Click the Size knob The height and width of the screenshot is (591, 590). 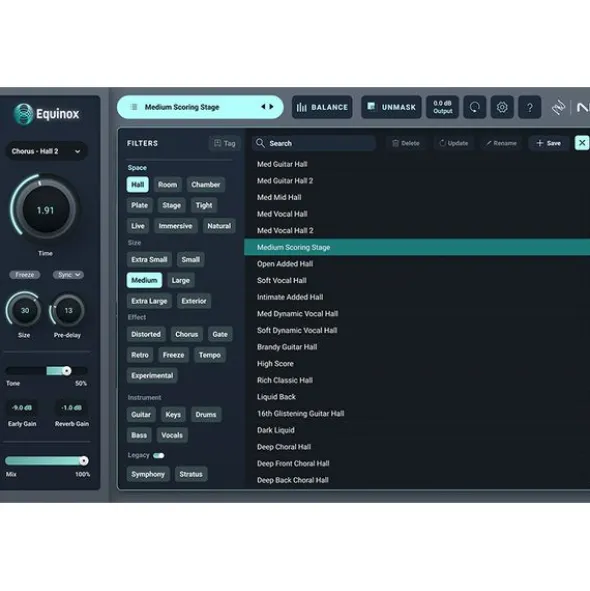point(25,311)
